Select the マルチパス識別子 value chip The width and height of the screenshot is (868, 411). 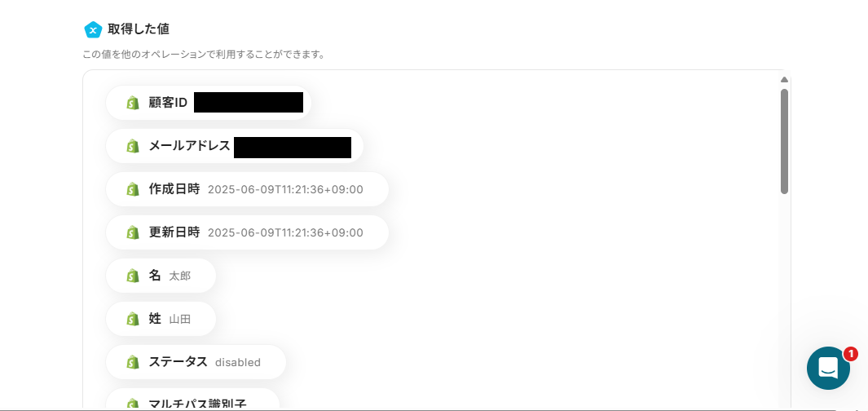(192, 400)
